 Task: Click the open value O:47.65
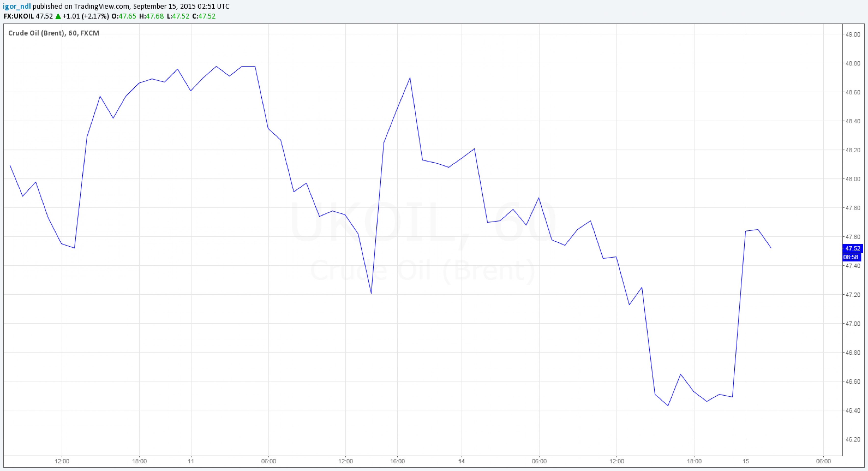124,16
